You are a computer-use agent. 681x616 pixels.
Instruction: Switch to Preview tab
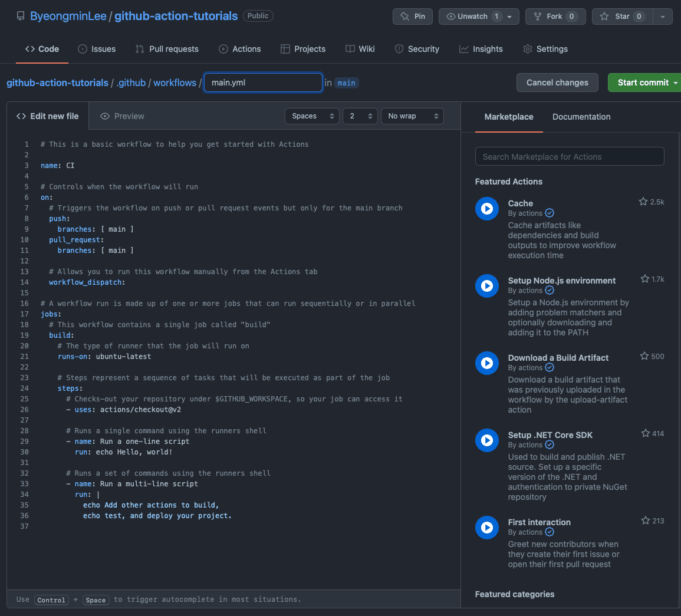point(122,116)
